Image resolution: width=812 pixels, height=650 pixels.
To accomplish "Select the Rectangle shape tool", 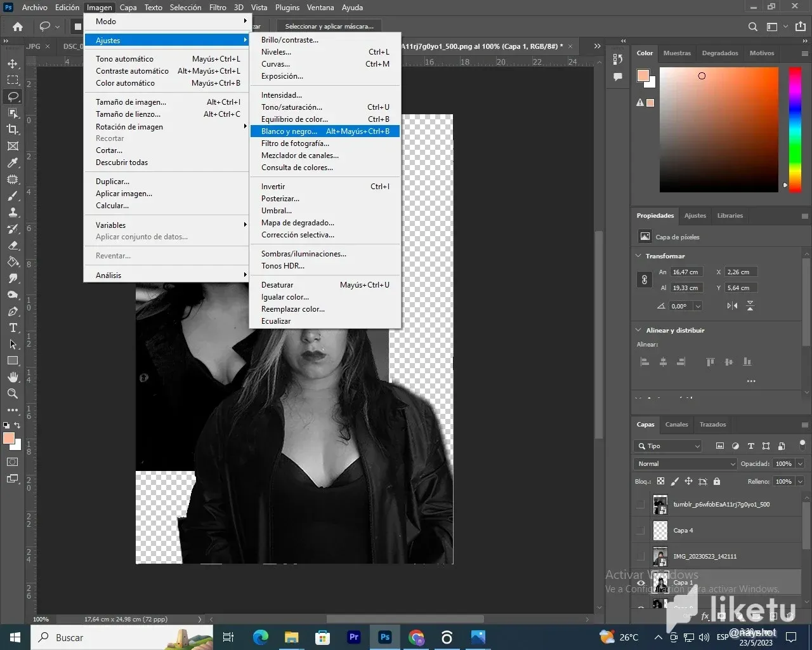I will tap(13, 361).
